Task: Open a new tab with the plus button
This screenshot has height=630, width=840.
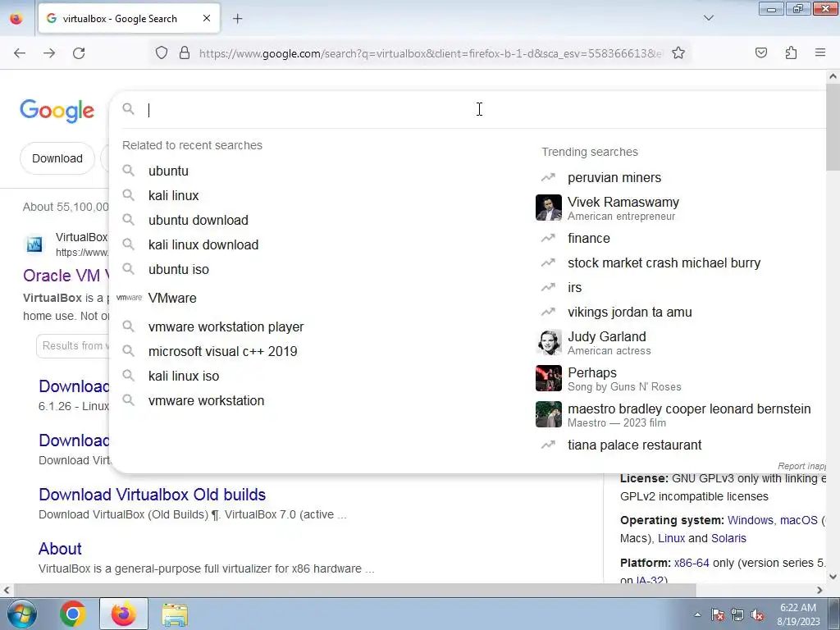Action: 237,19
